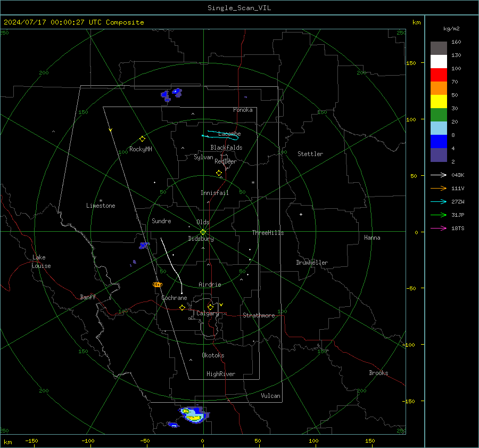This screenshot has width=479, height=448.
Task: Click the blue 4-8 legend swatch
Action: coord(439,141)
